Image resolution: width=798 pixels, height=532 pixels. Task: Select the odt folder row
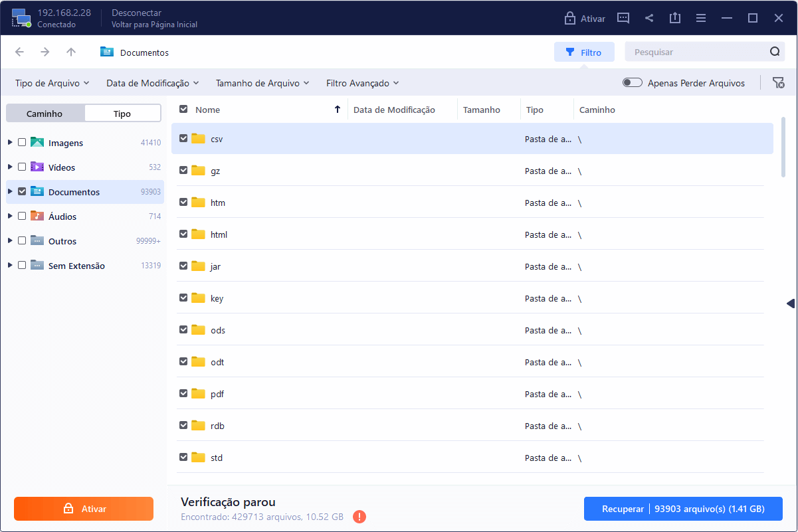tap(472, 361)
